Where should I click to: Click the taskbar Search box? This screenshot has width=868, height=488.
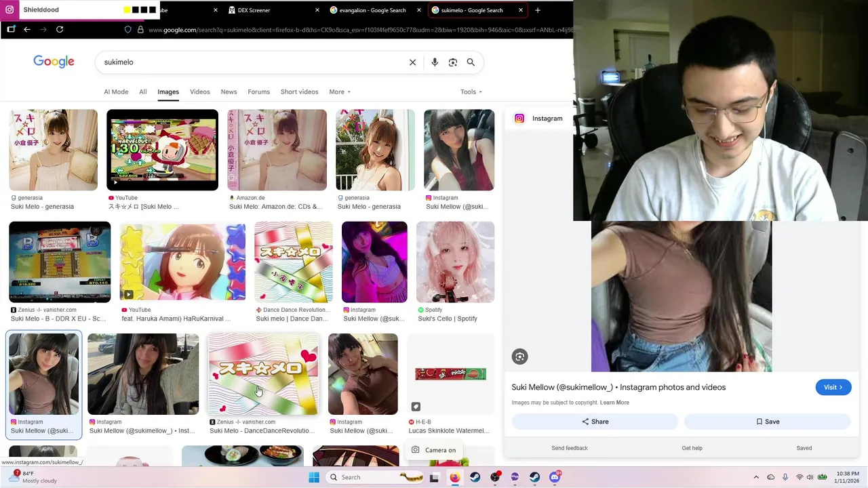click(377, 477)
